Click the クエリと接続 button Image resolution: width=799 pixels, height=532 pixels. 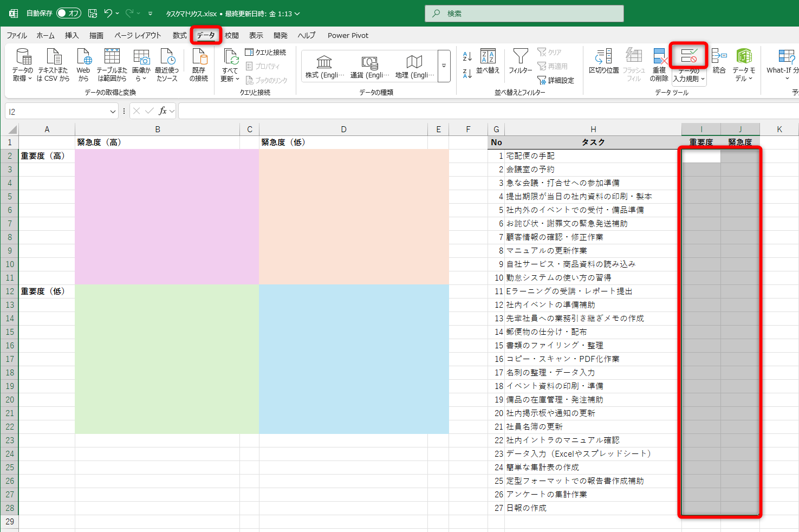point(266,52)
